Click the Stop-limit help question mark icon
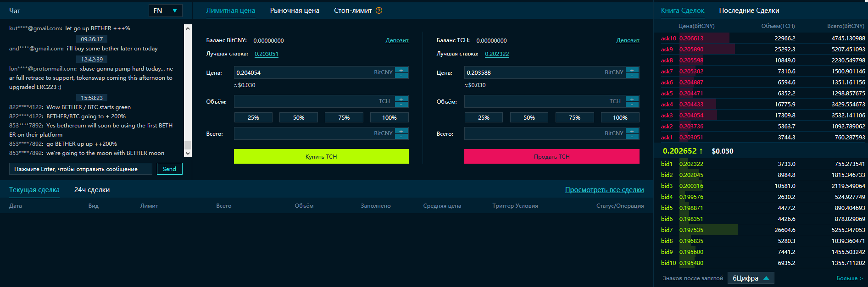The width and height of the screenshot is (868, 287). click(x=379, y=11)
